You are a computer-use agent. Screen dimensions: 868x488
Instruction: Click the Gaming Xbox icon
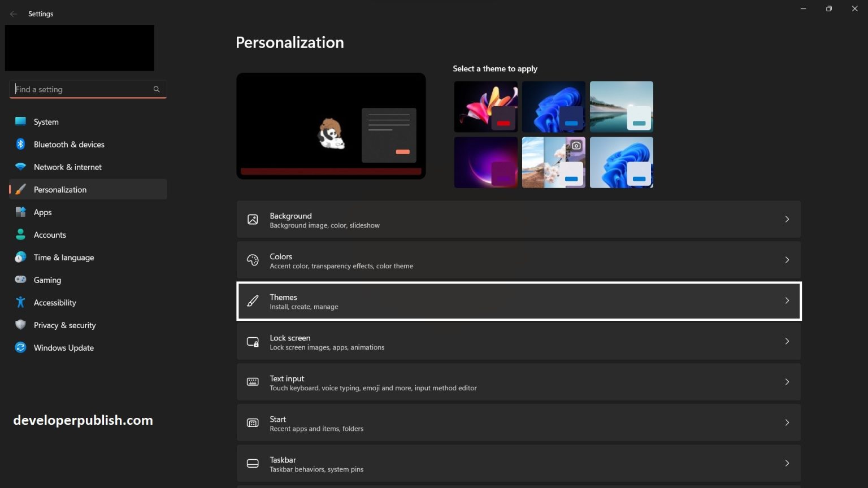pyautogui.click(x=20, y=280)
